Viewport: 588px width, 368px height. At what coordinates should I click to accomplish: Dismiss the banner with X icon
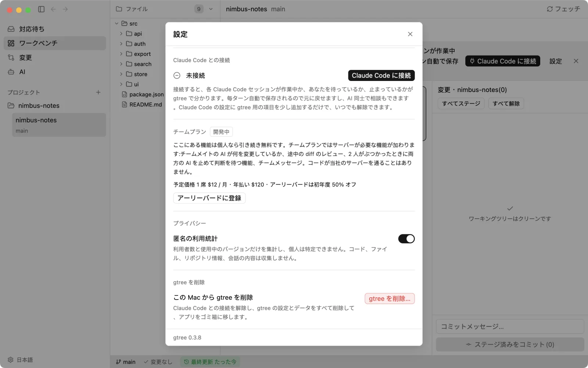pos(576,61)
